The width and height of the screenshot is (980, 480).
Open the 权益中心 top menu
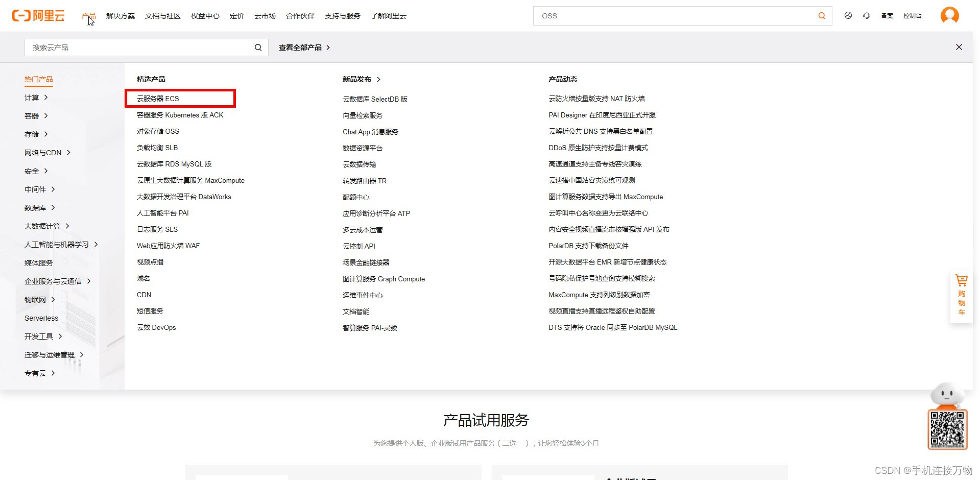pos(205,16)
